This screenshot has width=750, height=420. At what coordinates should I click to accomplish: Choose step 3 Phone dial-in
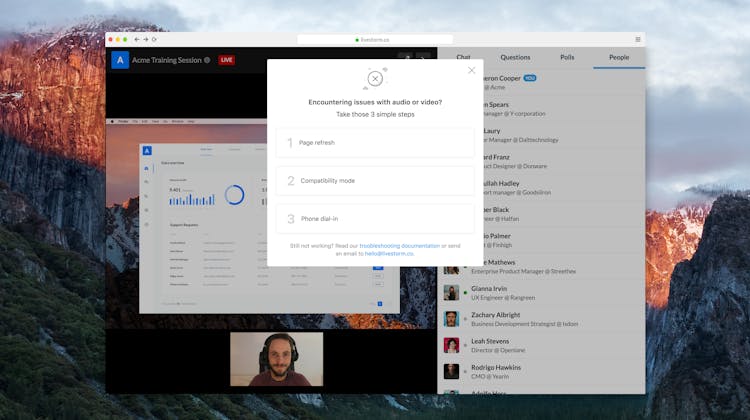(x=375, y=219)
